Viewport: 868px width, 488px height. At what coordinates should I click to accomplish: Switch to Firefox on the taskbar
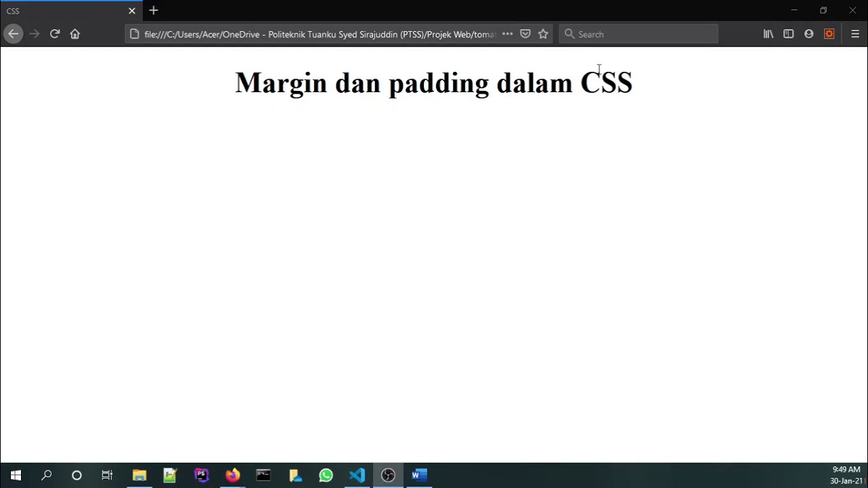[x=233, y=475]
